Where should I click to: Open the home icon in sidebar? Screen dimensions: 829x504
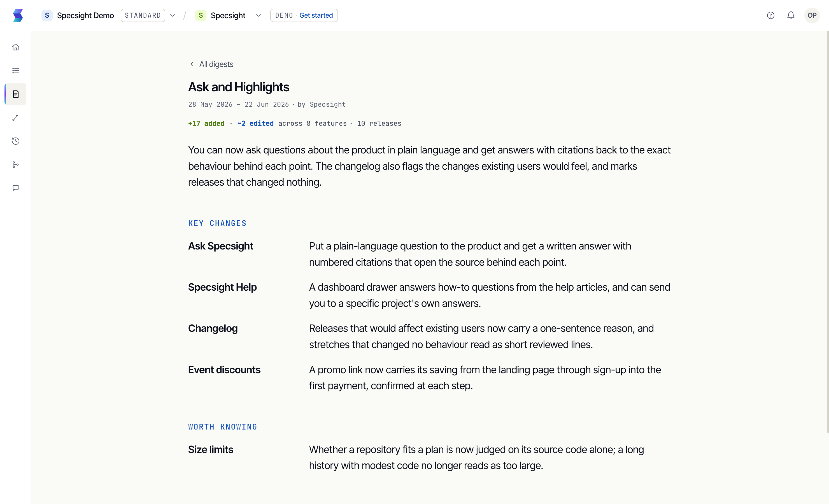pos(15,47)
